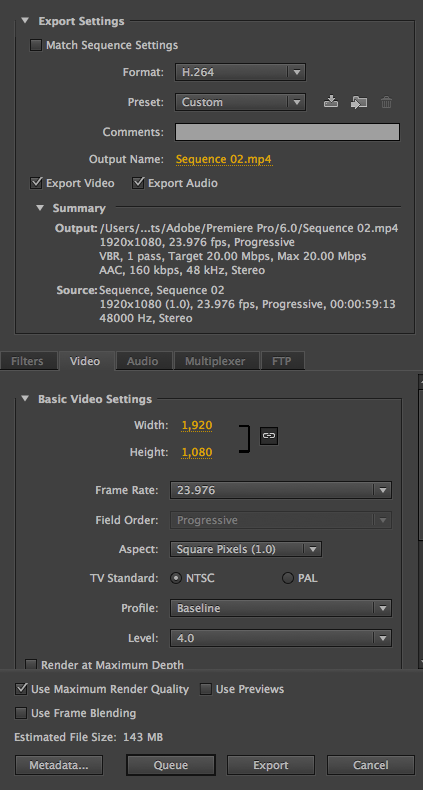Open the Profile Baseline dropdown
The image size is (423, 790).
[x=281, y=608]
